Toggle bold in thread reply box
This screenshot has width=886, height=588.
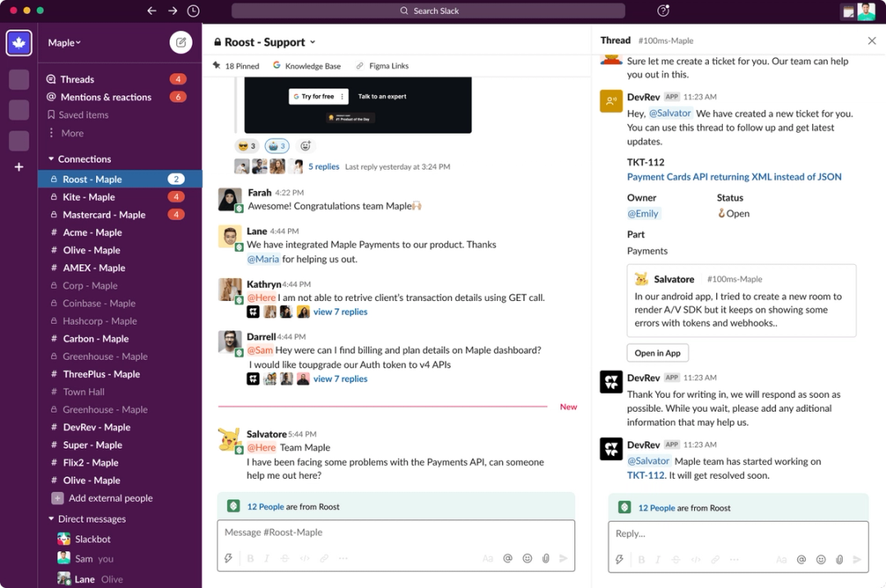tap(642, 559)
